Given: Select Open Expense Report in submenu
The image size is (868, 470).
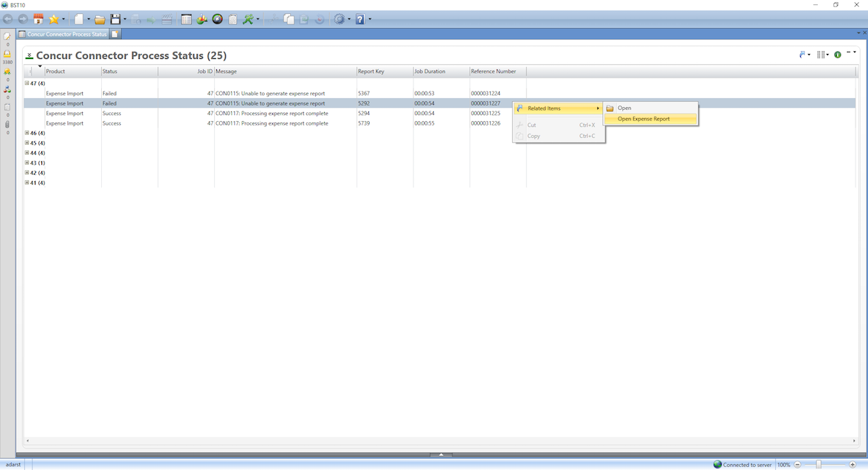Looking at the screenshot, I should tap(650, 119).
